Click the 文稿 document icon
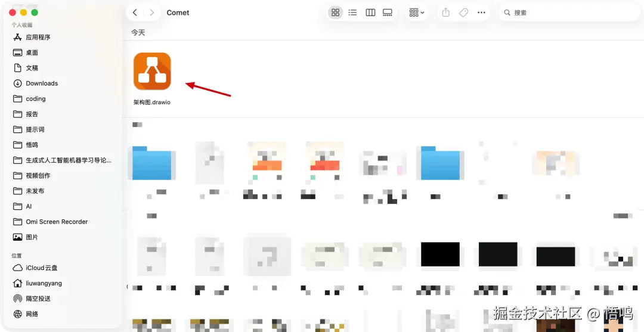 coord(17,68)
